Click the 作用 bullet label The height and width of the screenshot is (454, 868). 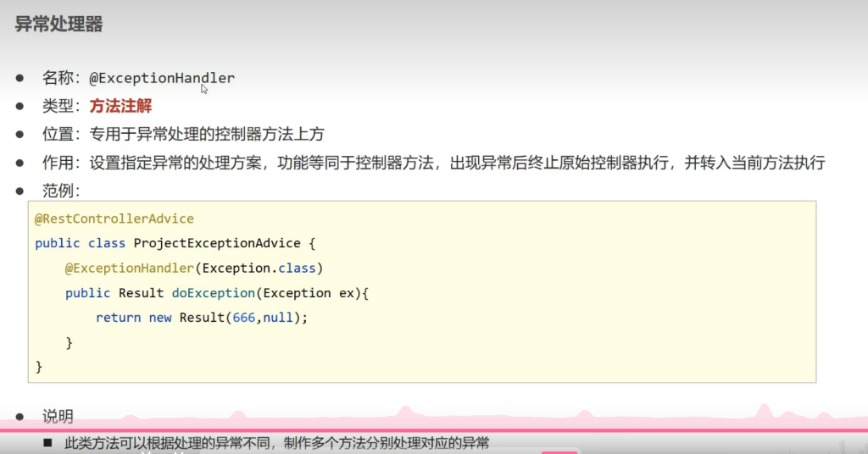point(58,163)
